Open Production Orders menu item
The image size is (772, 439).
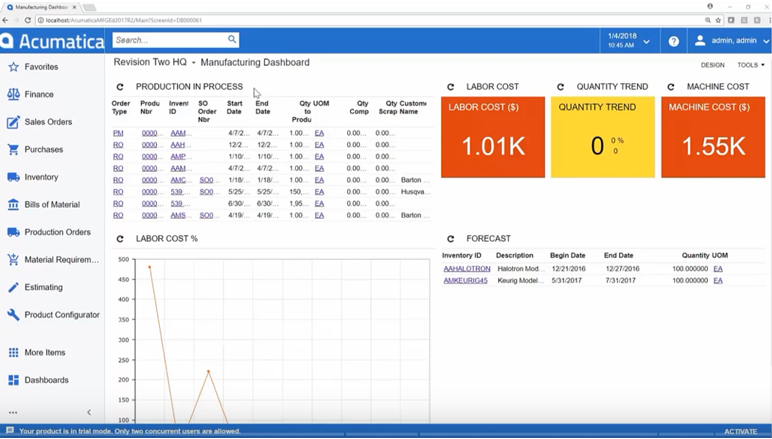tap(58, 232)
